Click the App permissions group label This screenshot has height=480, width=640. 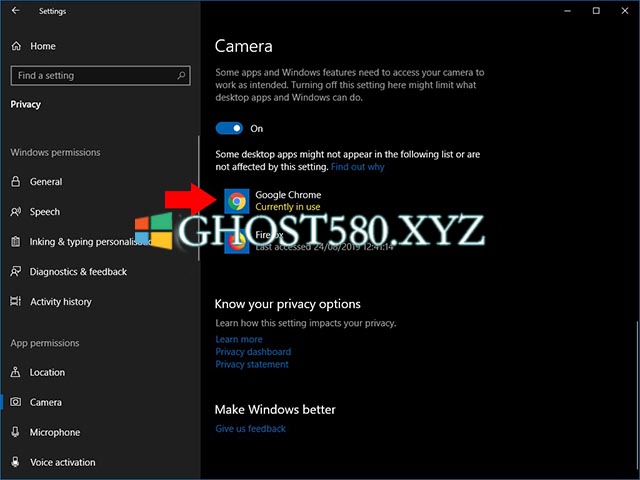pos(45,343)
